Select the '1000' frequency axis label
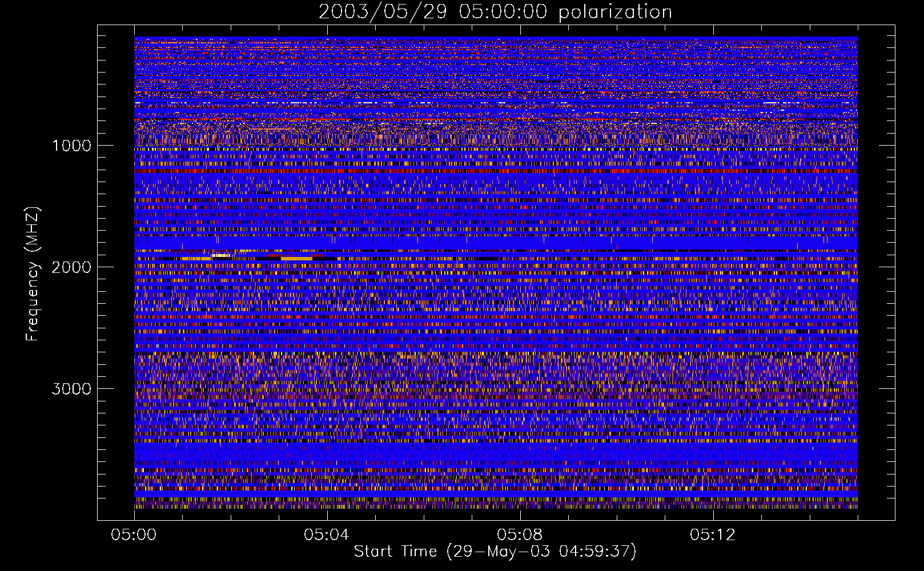This screenshot has width=924, height=571. (x=71, y=146)
